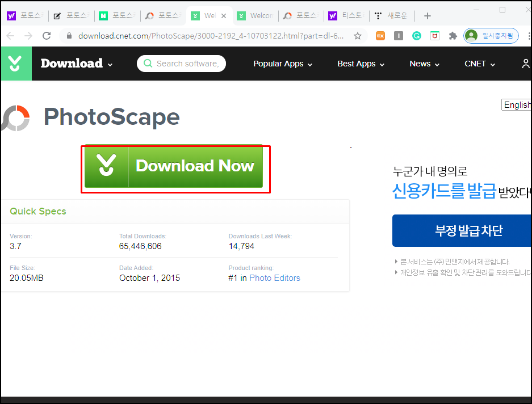Switch to the Naver 포토스 tab
532x404 pixels.
[117, 15]
